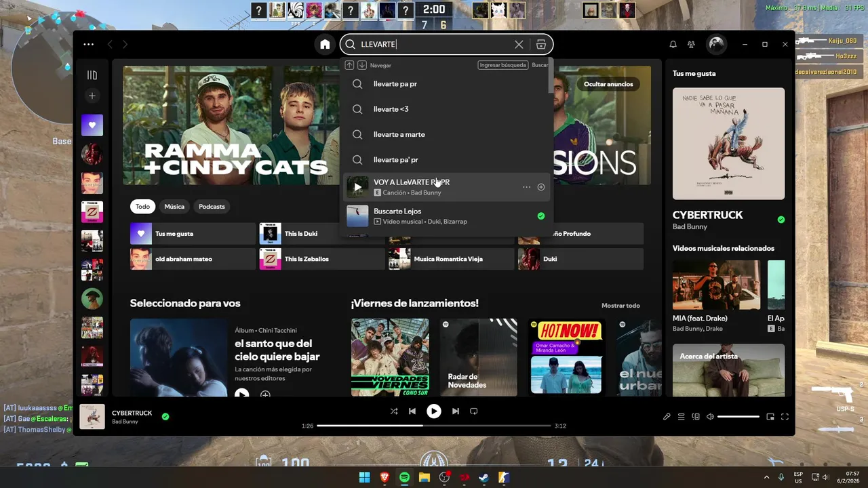868x488 pixels.
Task: Open 'Duki' artist shortcut tile
Action: coord(580,259)
